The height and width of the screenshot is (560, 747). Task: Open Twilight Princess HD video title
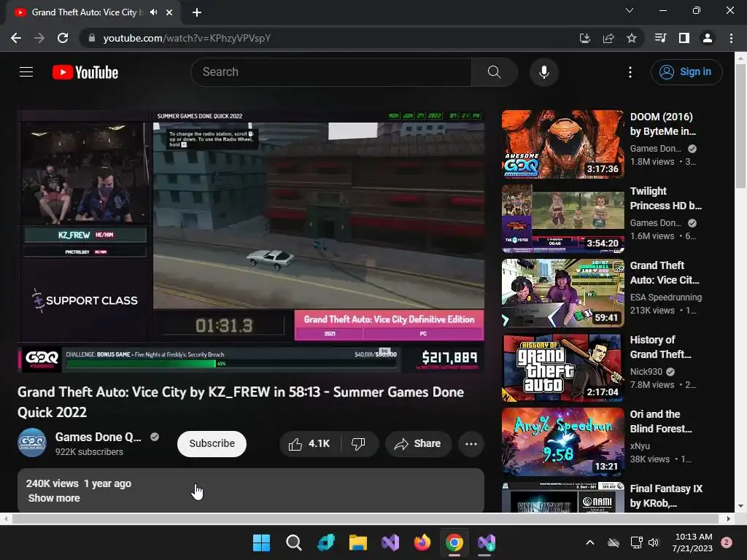click(665, 198)
